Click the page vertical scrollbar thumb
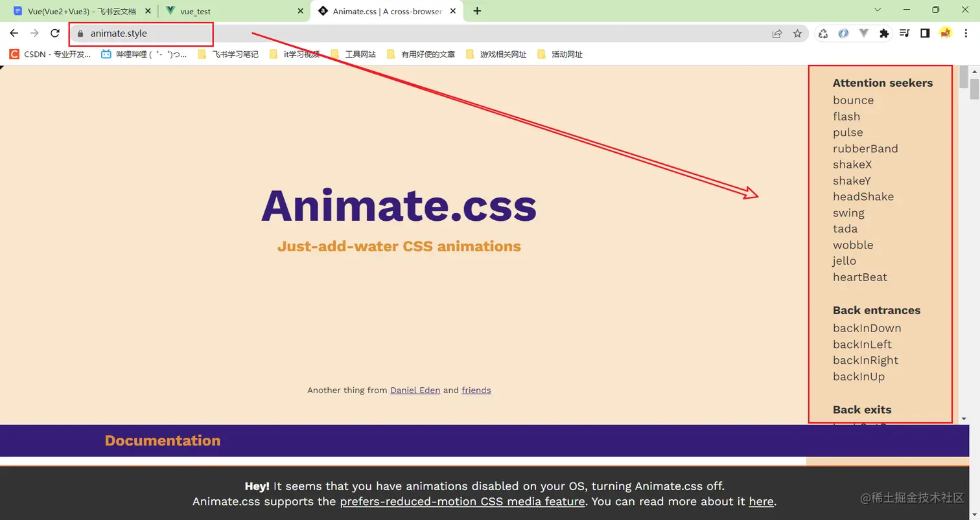 click(x=974, y=88)
